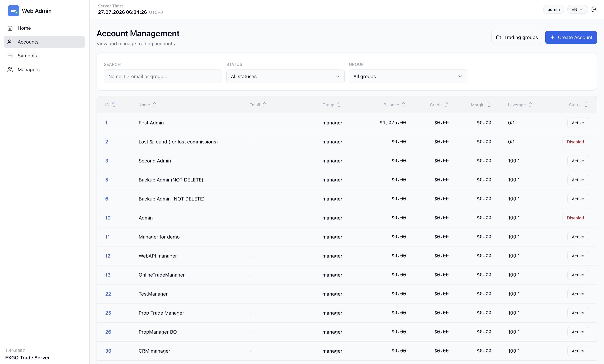This screenshot has width=604, height=364.
Task: Click the FXGO Trade Server label
Action: [28, 358]
